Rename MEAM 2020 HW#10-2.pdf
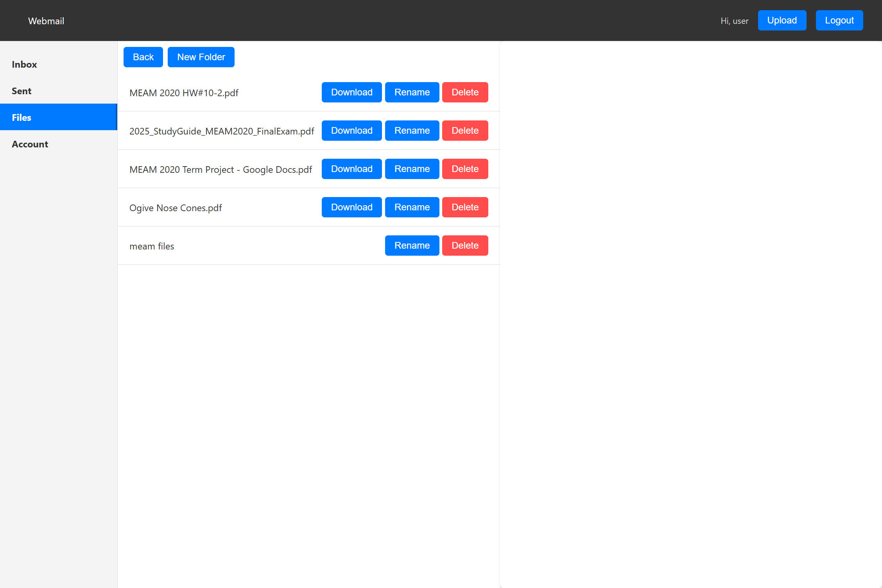 pos(412,92)
